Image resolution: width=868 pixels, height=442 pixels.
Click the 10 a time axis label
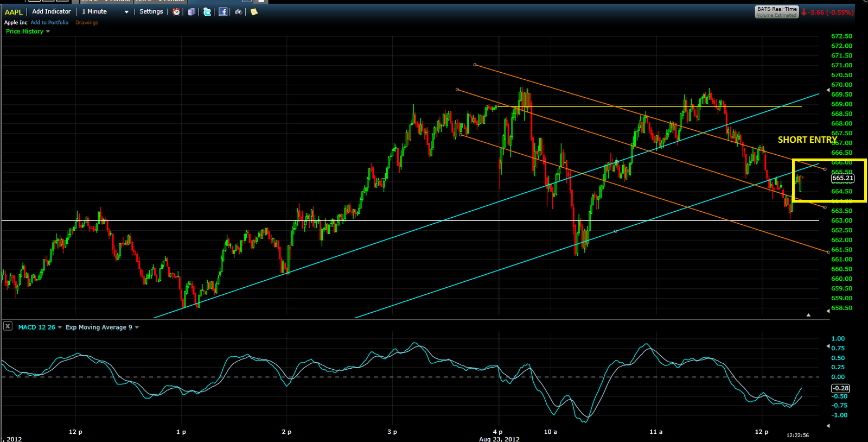(x=550, y=432)
